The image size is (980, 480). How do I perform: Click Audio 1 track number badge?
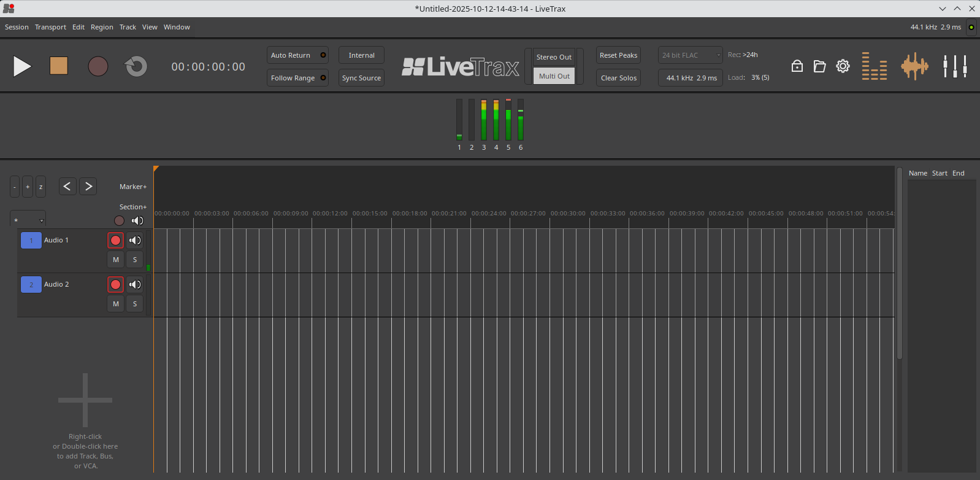click(31, 241)
